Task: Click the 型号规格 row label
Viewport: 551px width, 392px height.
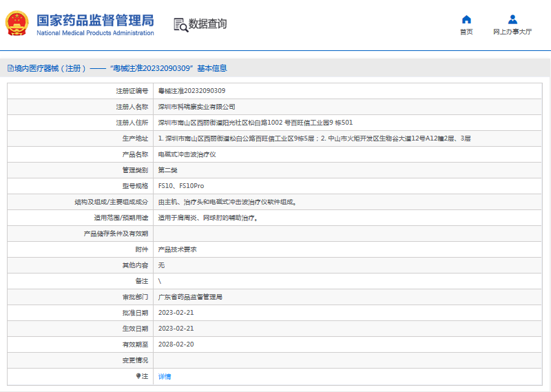Action: 135,186
